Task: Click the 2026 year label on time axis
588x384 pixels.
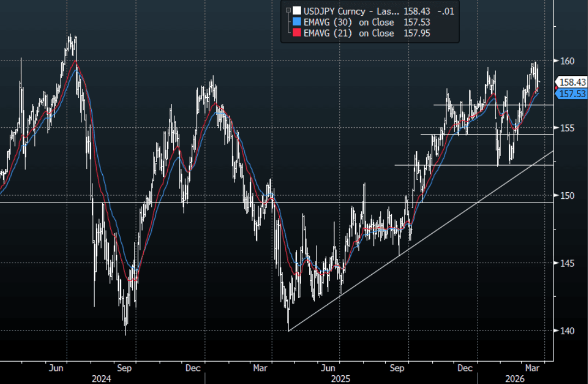Action: pyautogui.click(x=515, y=379)
